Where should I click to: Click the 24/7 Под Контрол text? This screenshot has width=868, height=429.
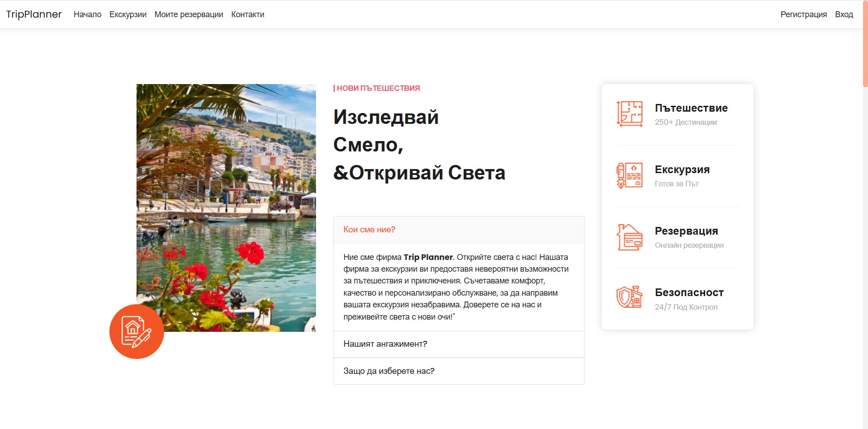pyautogui.click(x=686, y=307)
